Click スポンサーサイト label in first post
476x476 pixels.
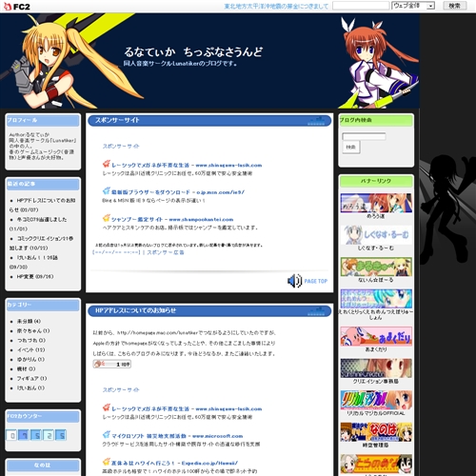pyautogui.click(x=121, y=146)
